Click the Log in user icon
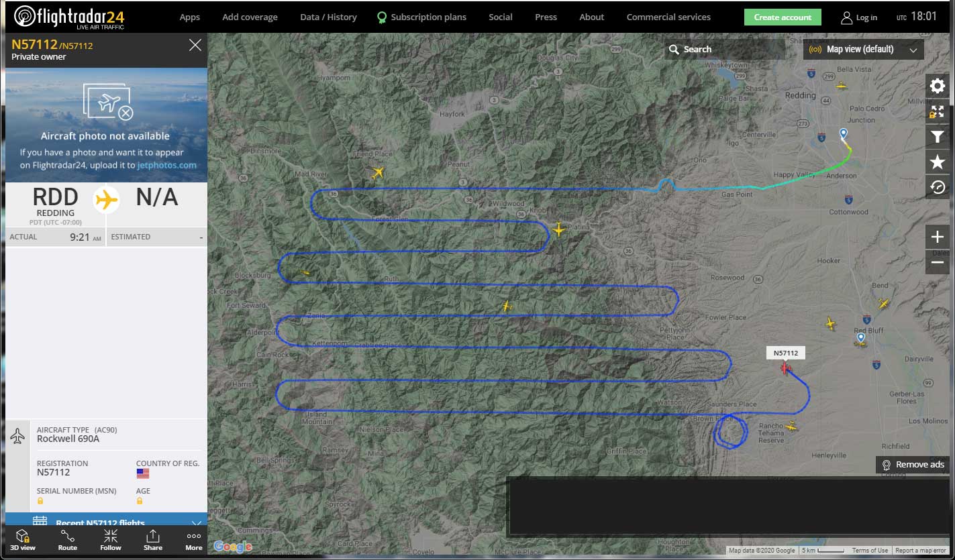The width and height of the screenshot is (955, 560). [x=847, y=17]
